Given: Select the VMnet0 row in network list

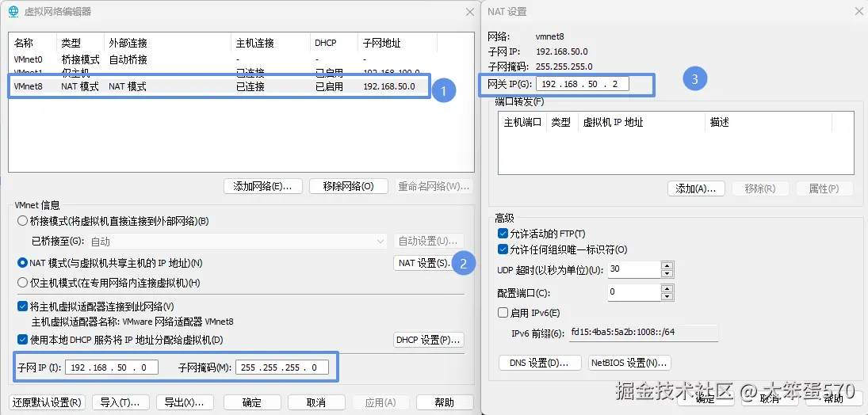Looking at the screenshot, I should click(x=241, y=59).
